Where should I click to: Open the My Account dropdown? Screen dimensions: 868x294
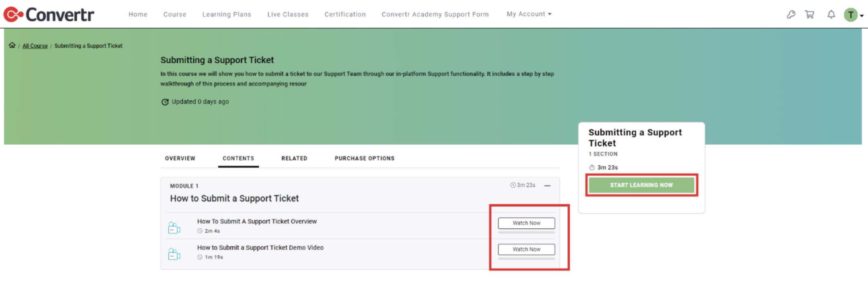tap(529, 14)
